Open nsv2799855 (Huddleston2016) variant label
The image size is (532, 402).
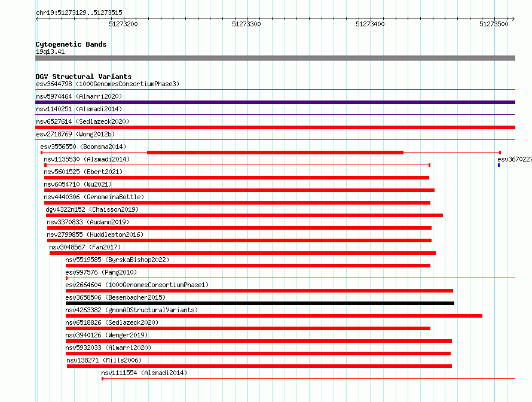(x=95, y=234)
